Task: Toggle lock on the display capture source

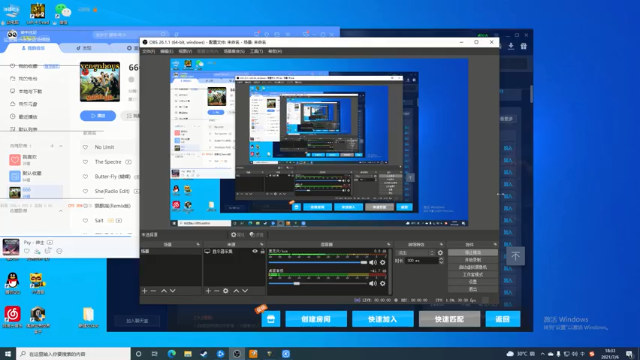Action: point(262,251)
